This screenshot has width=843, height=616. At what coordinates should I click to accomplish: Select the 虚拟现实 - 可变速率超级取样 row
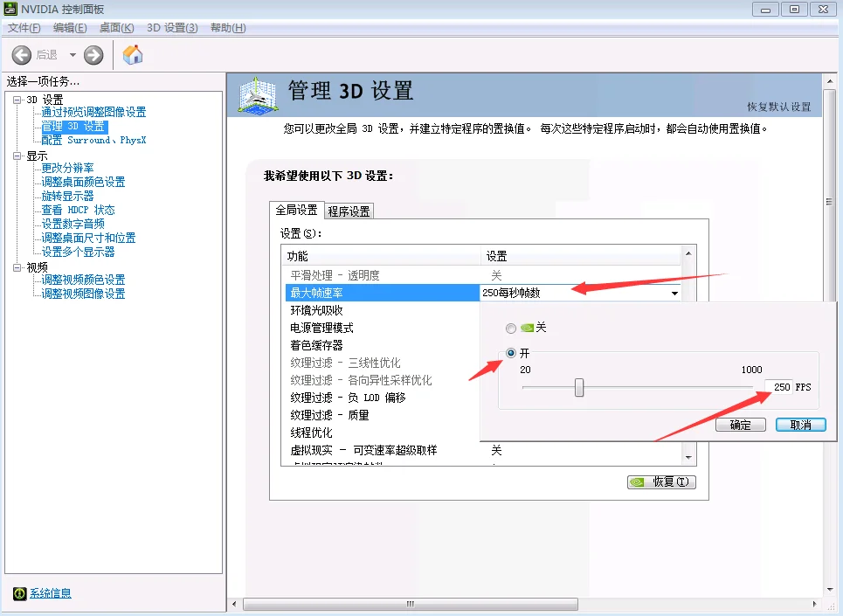coord(481,450)
